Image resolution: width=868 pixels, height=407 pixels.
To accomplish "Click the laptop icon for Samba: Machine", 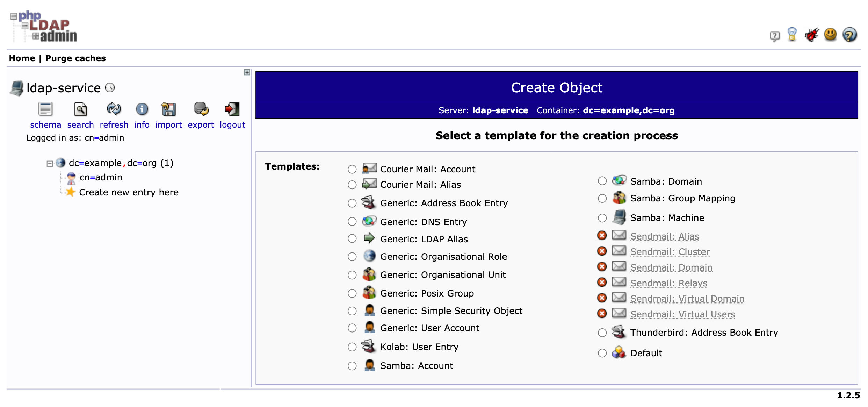I will 619,217.
